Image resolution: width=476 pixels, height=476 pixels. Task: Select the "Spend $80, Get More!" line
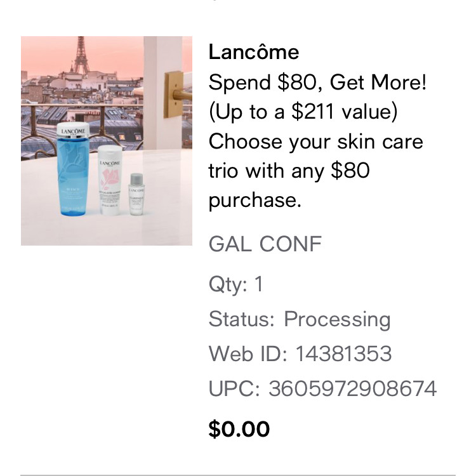coord(317,83)
